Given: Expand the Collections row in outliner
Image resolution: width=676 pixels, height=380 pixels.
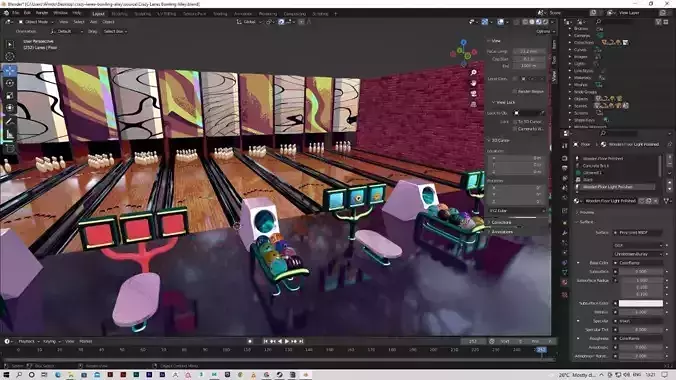Looking at the screenshot, I should pos(570,42).
